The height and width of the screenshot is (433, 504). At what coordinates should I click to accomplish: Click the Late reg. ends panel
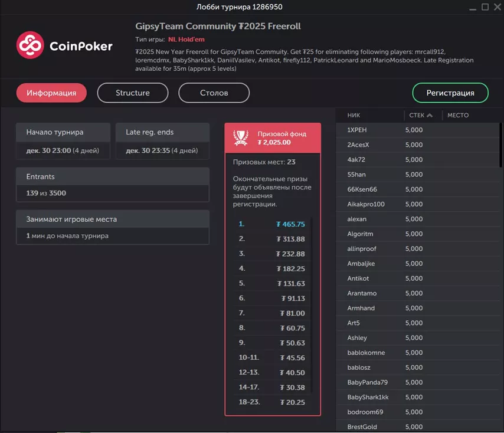(162, 141)
